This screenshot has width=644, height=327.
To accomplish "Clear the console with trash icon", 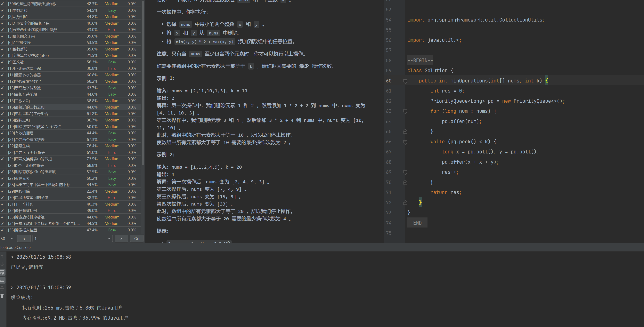I will (x=2, y=296).
